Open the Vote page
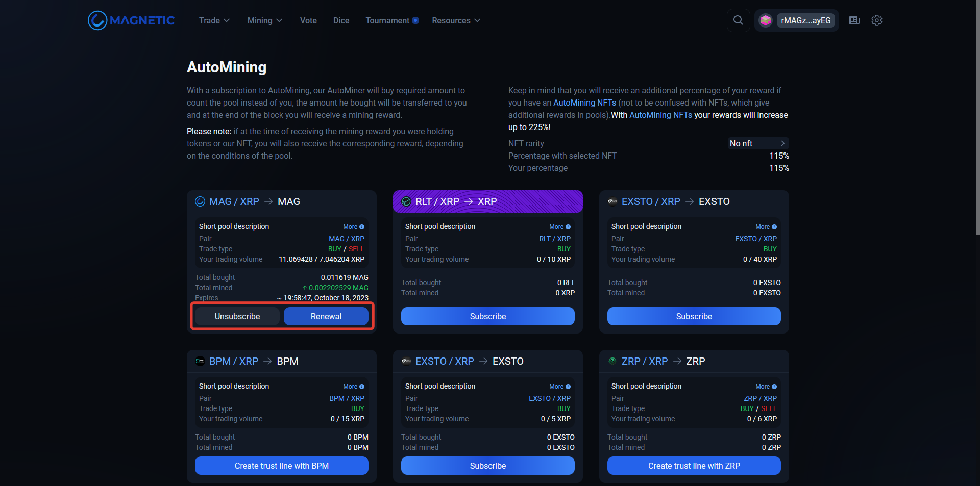The height and width of the screenshot is (486, 980). point(308,20)
